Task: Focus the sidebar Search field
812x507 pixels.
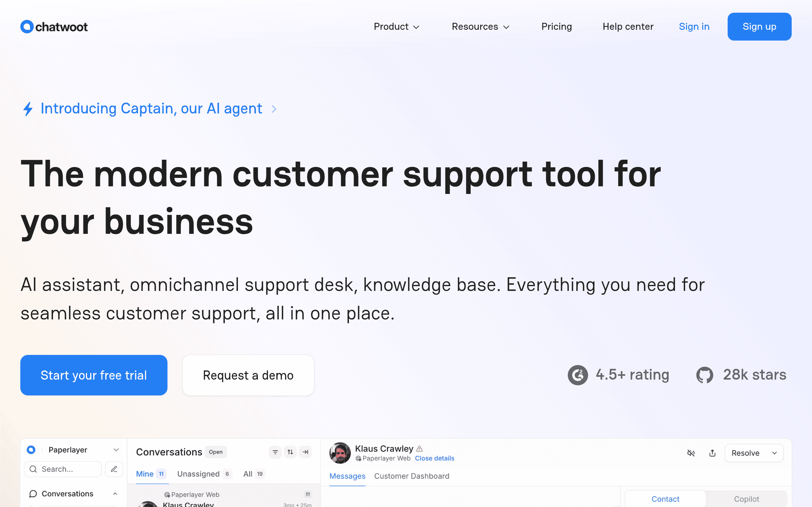Action: point(63,469)
